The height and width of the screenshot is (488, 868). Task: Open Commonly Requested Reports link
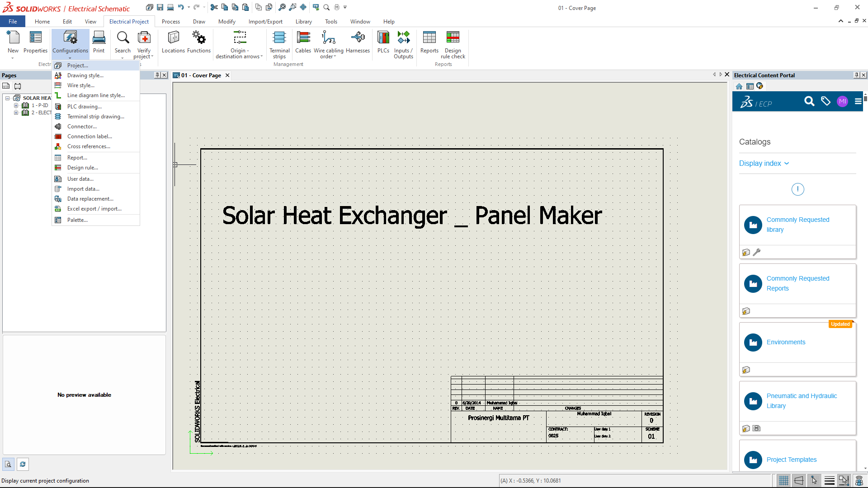click(797, 283)
